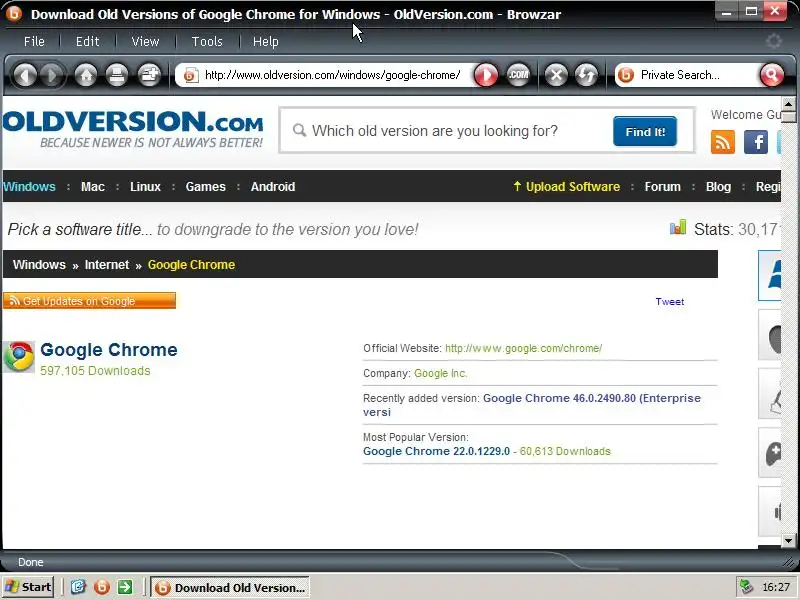Select the Mac navigation tab
Image resolution: width=800 pixels, height=600 pixels.
pos(93,187)
